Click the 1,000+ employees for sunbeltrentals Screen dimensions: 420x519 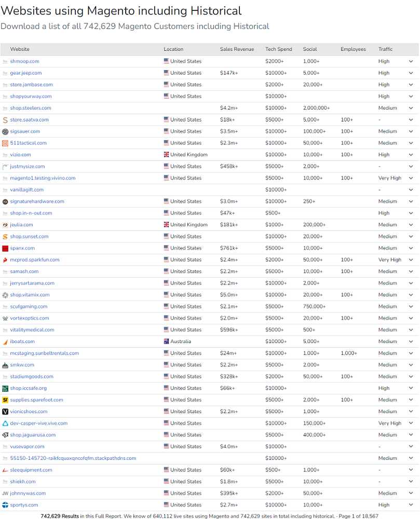(x=349, y=353)
